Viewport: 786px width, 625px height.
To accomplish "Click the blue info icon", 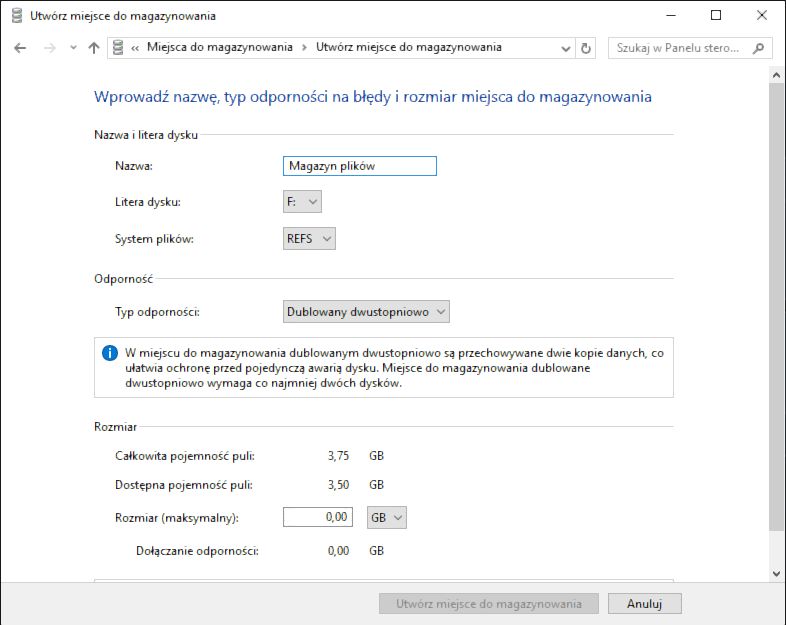I will [110, 353].
